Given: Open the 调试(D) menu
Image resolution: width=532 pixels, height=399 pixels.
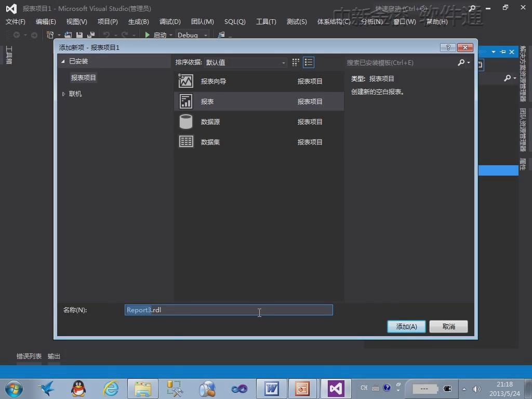Looking at the screenshot, I should 170,22.
